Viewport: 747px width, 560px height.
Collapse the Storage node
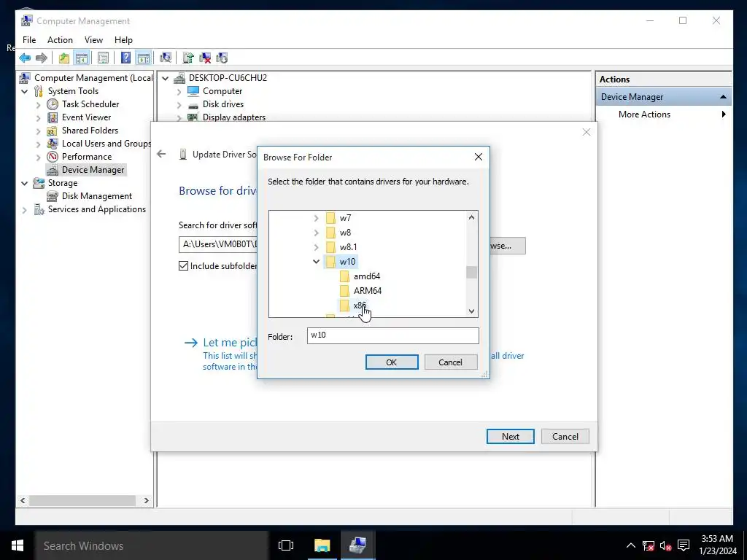pos(25,183)
